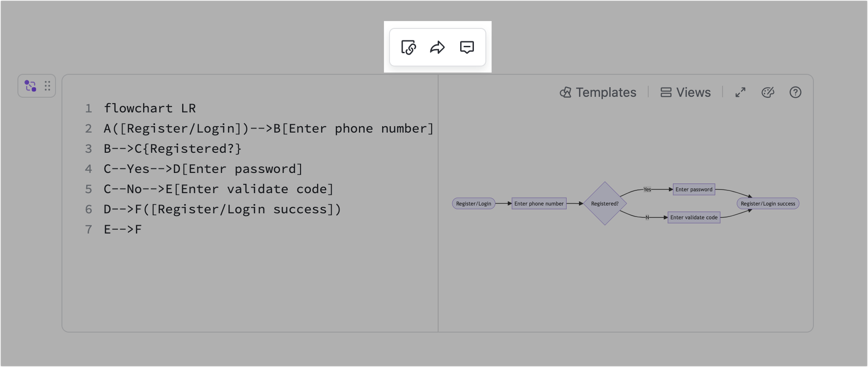Click the share arrow icon
Viewport: 868px width, 367px height.
(437, 47)
